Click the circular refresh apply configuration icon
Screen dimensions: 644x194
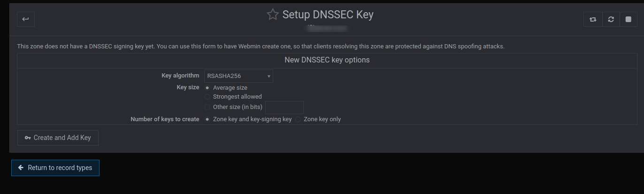[611, 19]
